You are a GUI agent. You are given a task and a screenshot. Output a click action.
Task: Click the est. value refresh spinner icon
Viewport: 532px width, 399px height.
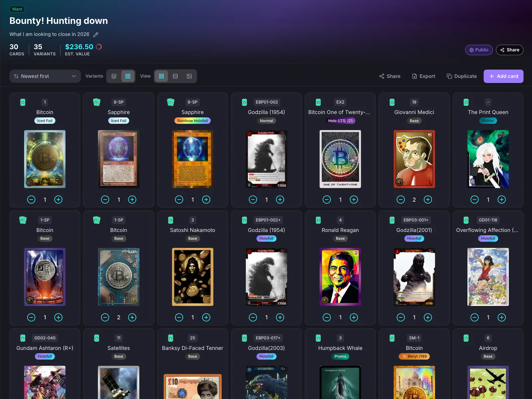[99, 47]
